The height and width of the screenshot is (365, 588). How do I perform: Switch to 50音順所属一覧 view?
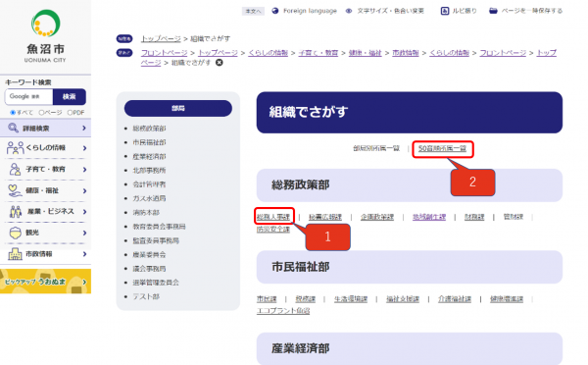pos(443,148)
